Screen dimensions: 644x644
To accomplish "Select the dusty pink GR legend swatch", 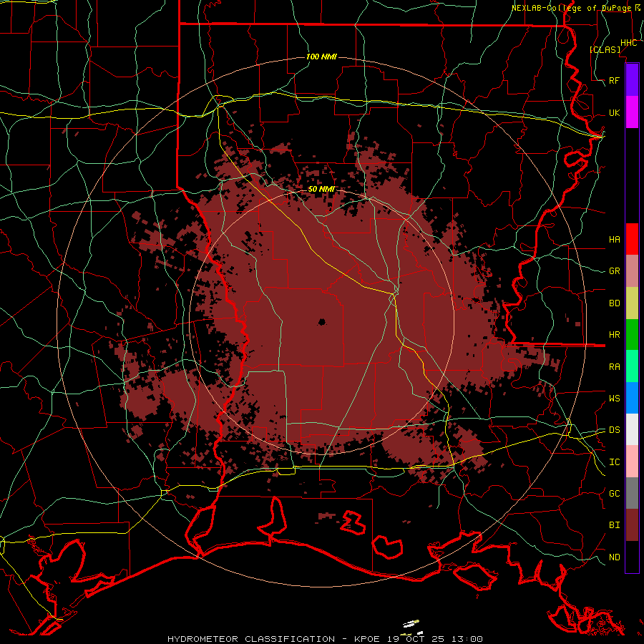I will point(632,271).
